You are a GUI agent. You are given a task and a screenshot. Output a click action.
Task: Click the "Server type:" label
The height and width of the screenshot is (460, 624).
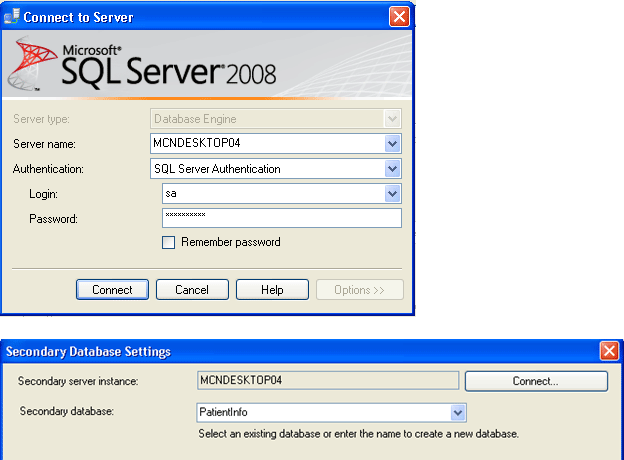[x=41, y=119]
